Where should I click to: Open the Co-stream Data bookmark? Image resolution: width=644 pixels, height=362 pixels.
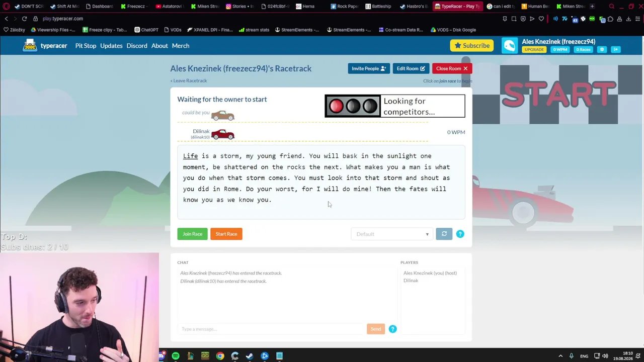(x=400, y=30)
